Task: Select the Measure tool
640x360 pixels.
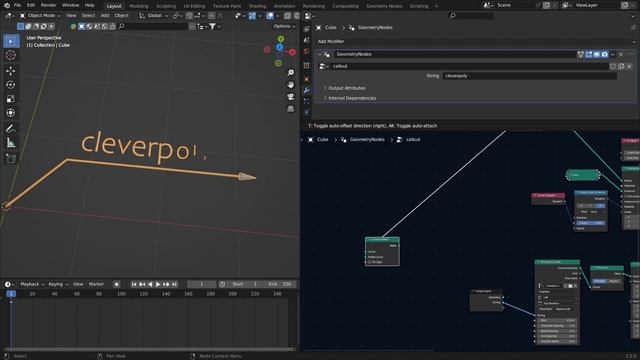Action: click(x=11, y=143)
